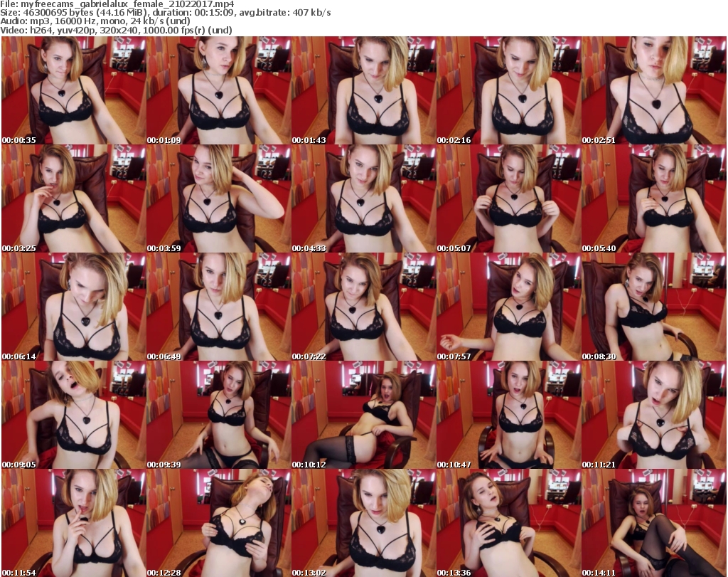The height and width of the screenshot is (577, 728).
Task: Pick the thumbnail stamped 00:05:40
Action: (x=654, y=198)
